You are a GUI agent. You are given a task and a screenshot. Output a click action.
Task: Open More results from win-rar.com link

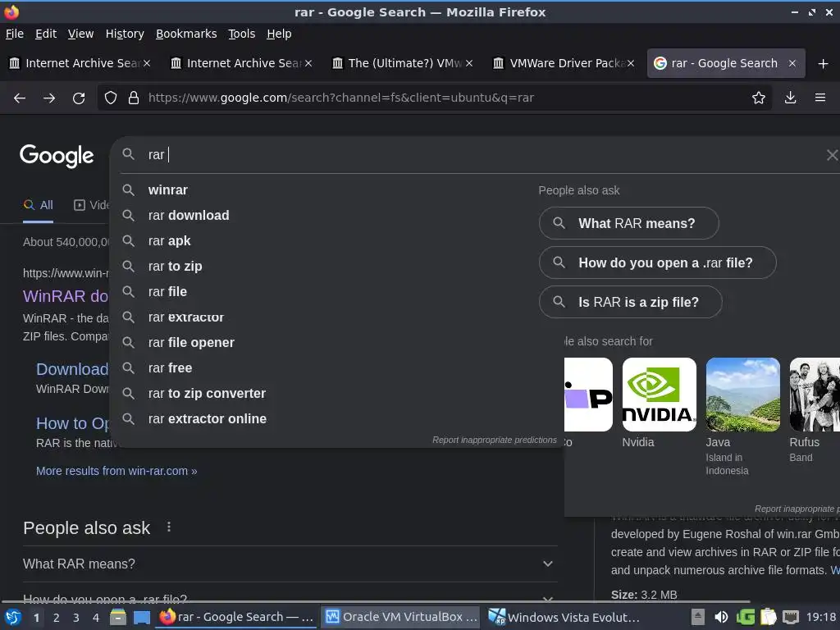click(116, 471)
